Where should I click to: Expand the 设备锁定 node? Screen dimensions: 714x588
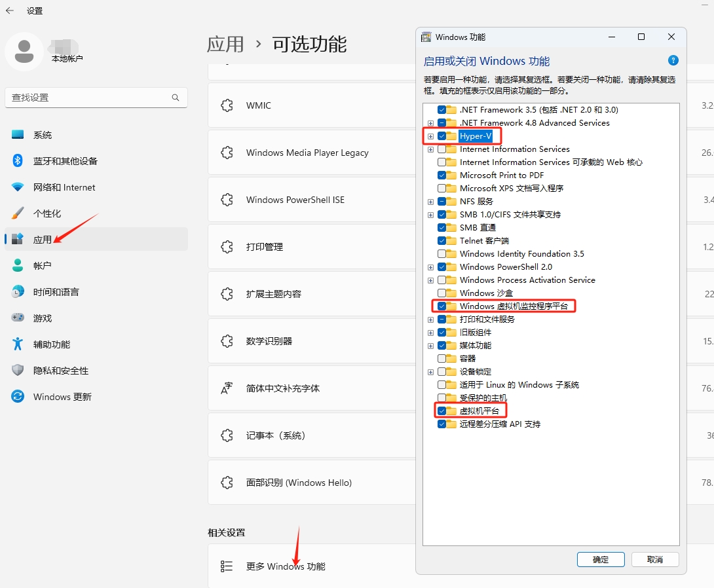(x=430, y=372)
